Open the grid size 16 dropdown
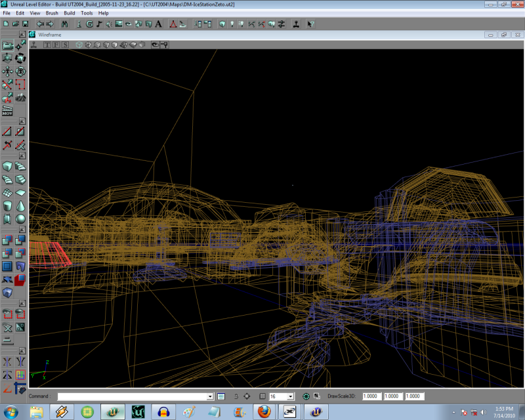The height and width of the screenshot is (420, 525). [290, 396]
